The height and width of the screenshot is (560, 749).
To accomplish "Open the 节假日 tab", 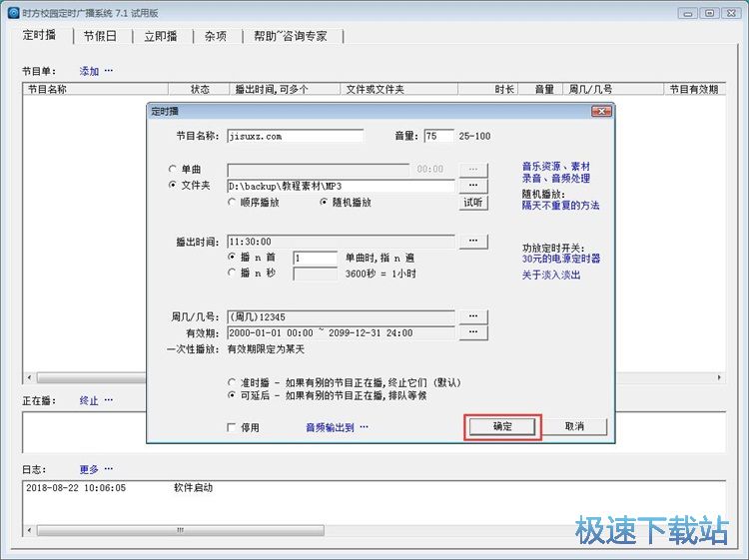I will click(x=100, y=36).
